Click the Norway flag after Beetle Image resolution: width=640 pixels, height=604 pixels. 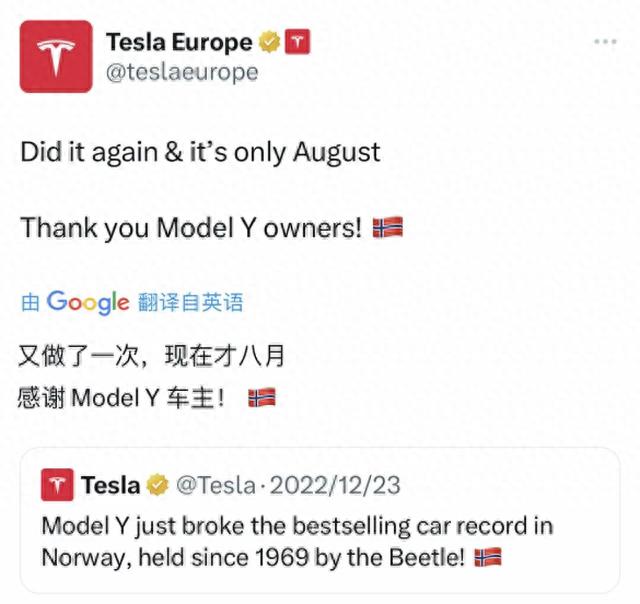(x=488, y=557)
